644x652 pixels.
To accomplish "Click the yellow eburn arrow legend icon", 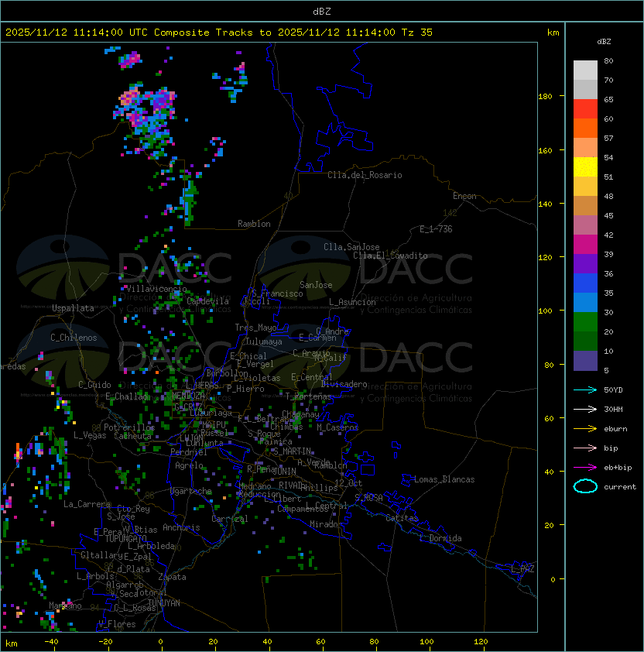I will [585, 429].
